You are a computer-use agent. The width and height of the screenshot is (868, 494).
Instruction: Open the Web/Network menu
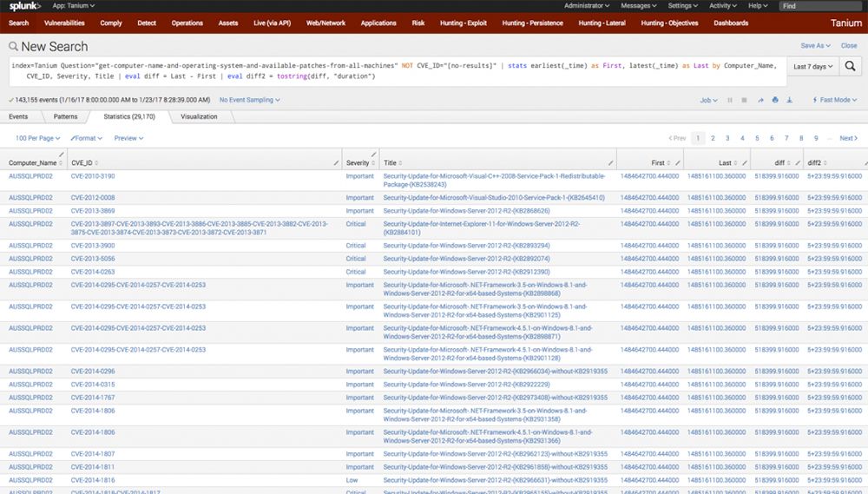coord(325,23)
